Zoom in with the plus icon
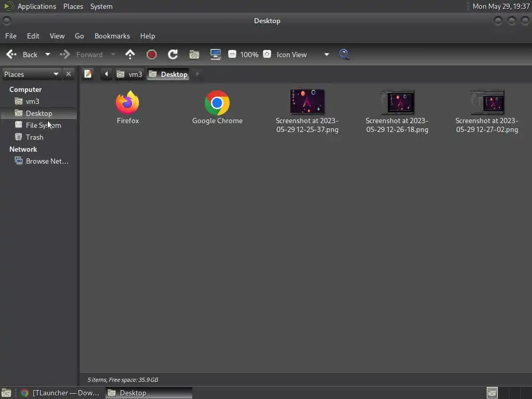 tap(267, 54)
